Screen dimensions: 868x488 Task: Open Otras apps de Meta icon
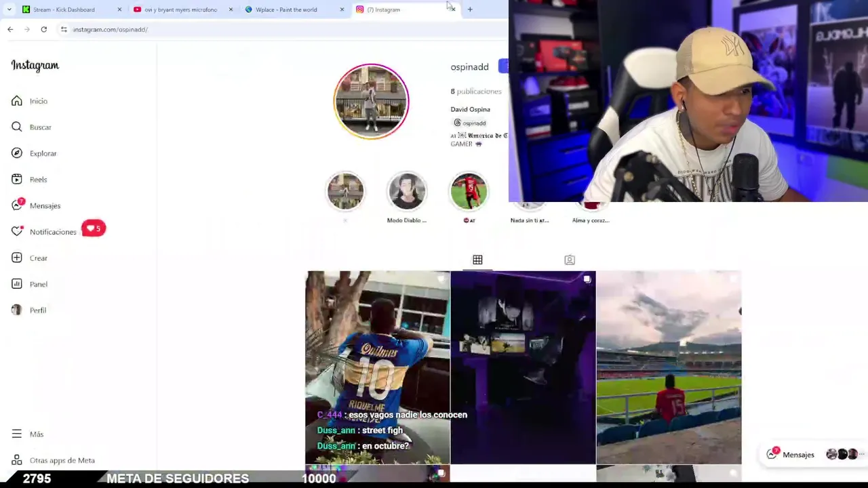pyautogui.click(x=17, y=460)
